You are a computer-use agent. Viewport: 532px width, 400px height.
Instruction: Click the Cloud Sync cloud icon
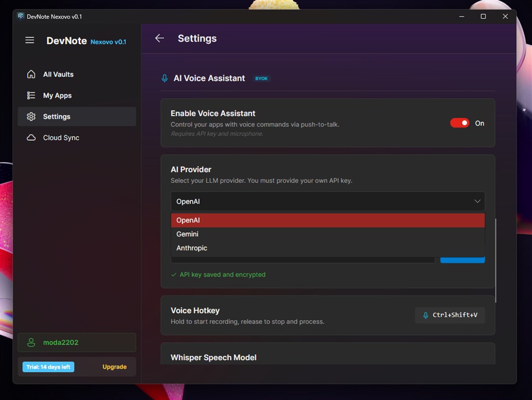click(x=31, y=137)
